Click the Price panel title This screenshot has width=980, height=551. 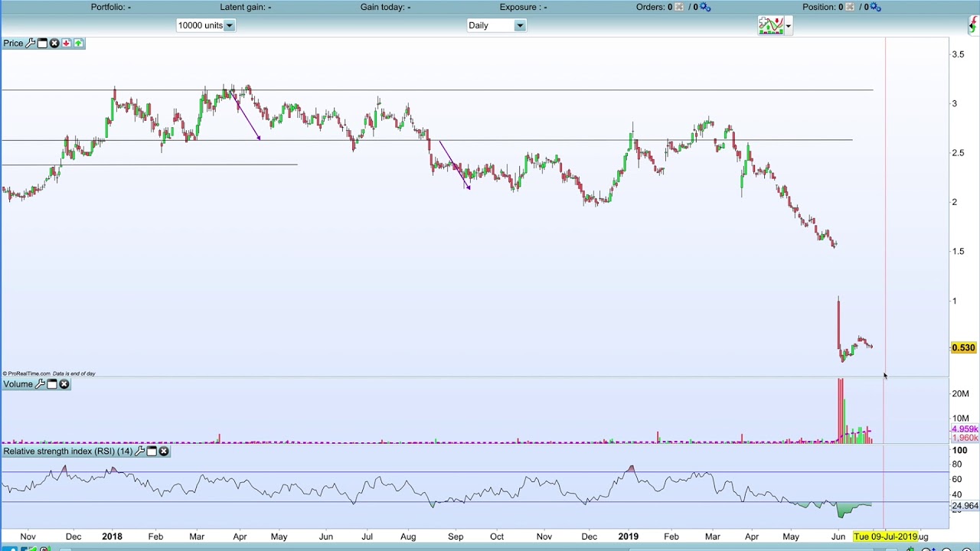(x=13, y=44)
